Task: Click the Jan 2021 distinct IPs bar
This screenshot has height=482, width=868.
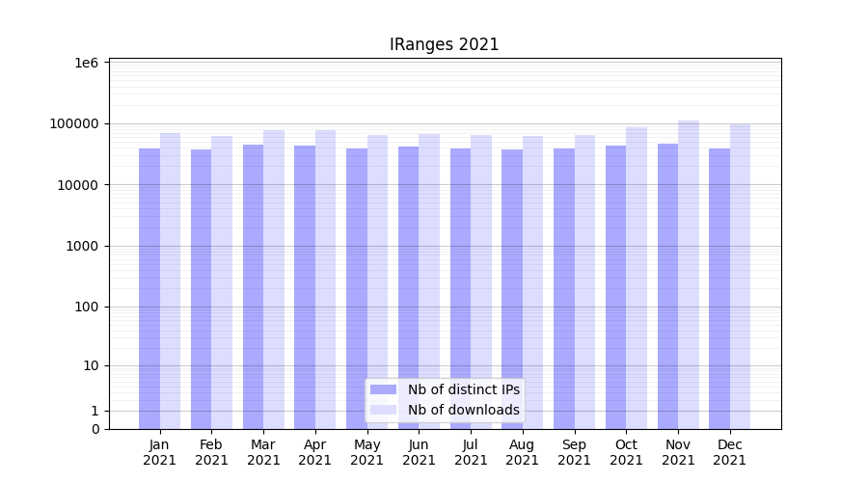Action: point(149,289)
